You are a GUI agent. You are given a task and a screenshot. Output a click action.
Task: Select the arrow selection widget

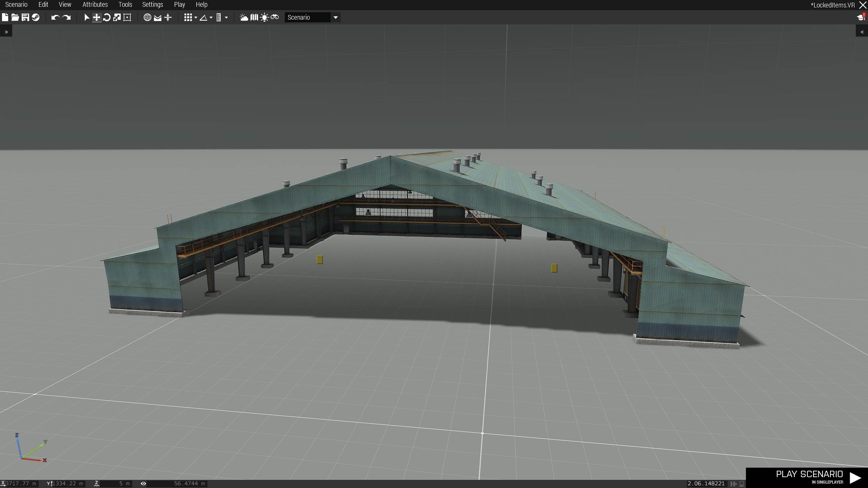(x=87, y=17)
